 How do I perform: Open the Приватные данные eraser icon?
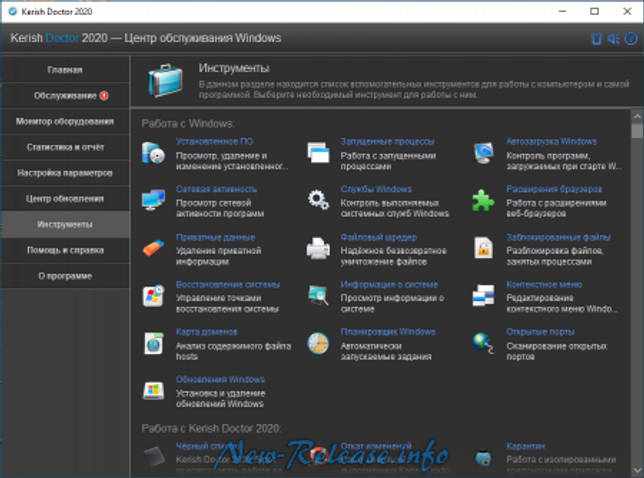coord(153,248)
